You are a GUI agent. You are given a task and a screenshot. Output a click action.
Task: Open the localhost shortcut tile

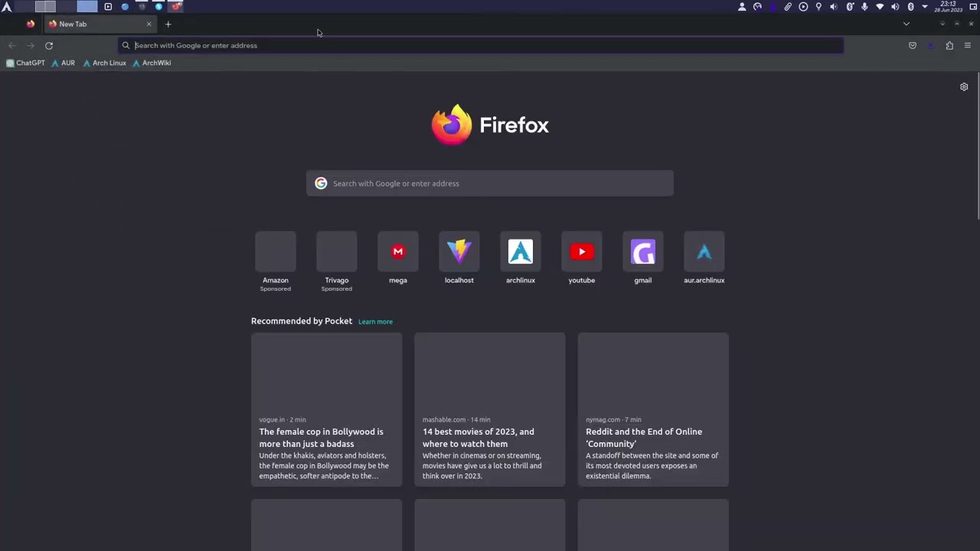point(459,259)
